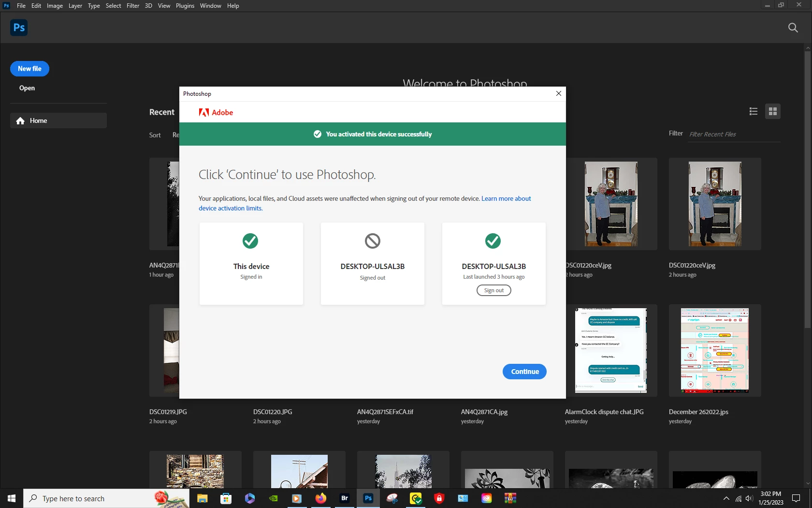Screen dimensions: 812x508
Task: Open the Edit menu
Action: (36, 6)
